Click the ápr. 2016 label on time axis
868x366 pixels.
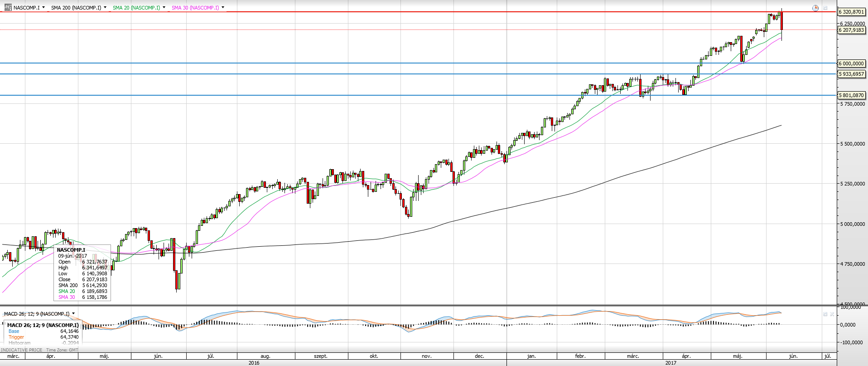point(51,356)
